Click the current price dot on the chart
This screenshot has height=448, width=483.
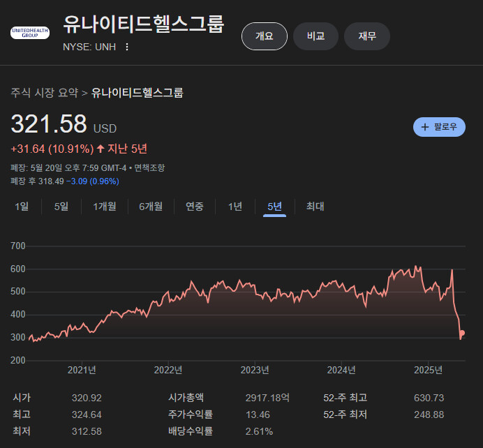pos(462,333)
